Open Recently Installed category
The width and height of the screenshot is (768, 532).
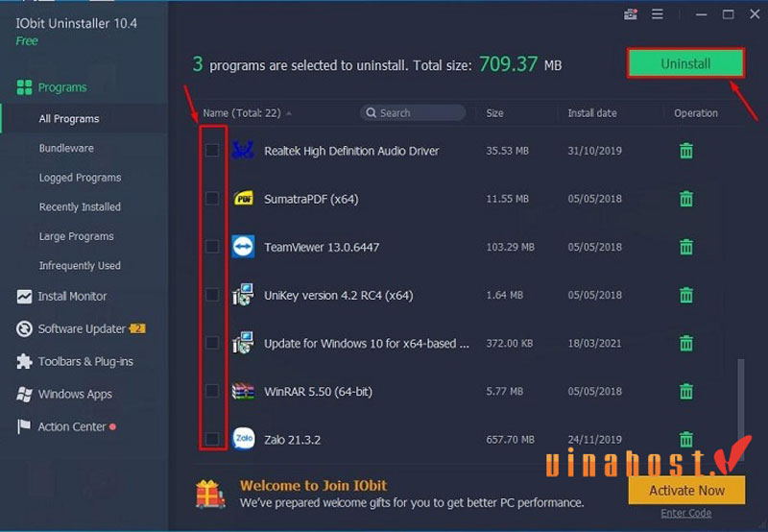pyautogui.click(x=80, y=206)
